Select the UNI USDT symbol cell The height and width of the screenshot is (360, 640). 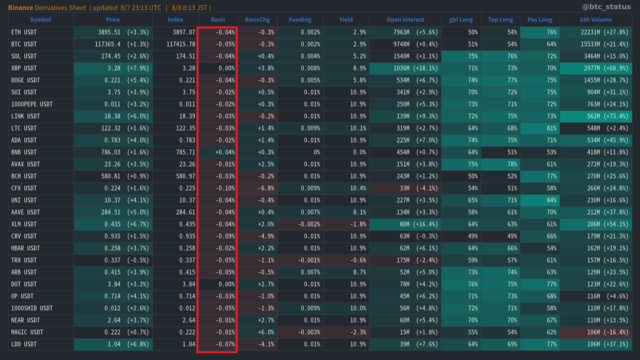point(41,200)
